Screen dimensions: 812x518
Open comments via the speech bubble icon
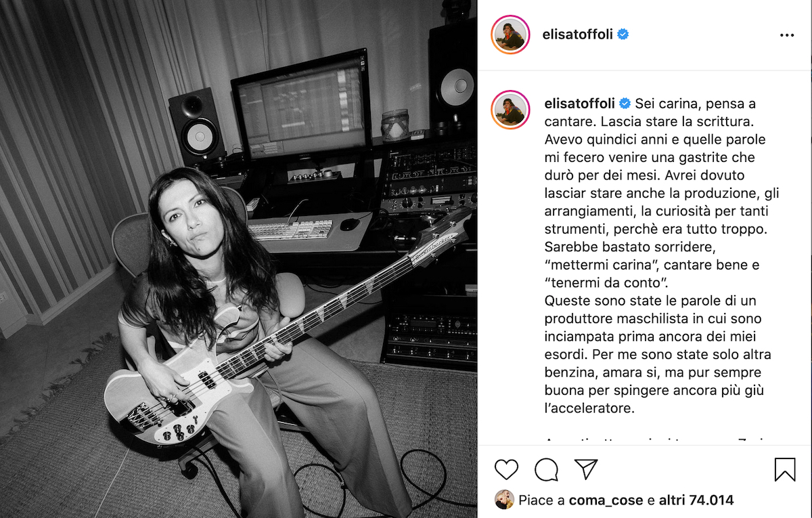pyautogui.click(x=546, y=469)
